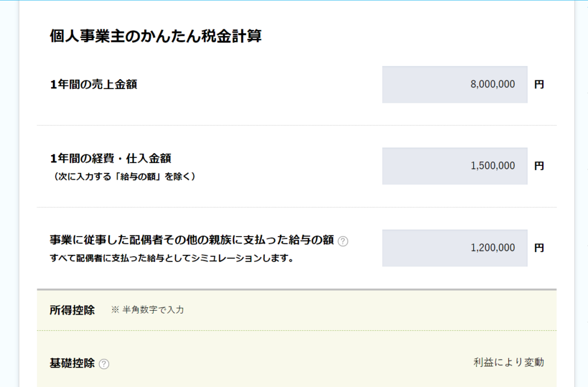Click the 利益により変動 value text
The height and width of the screenshot is (387, 588).
point(509,362)
